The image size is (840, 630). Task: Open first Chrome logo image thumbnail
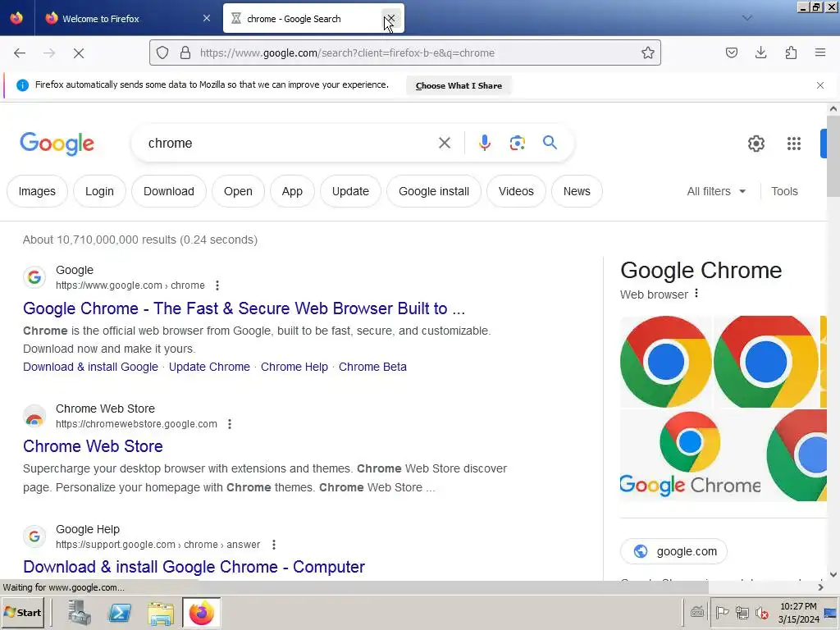(x=666, y=362)
